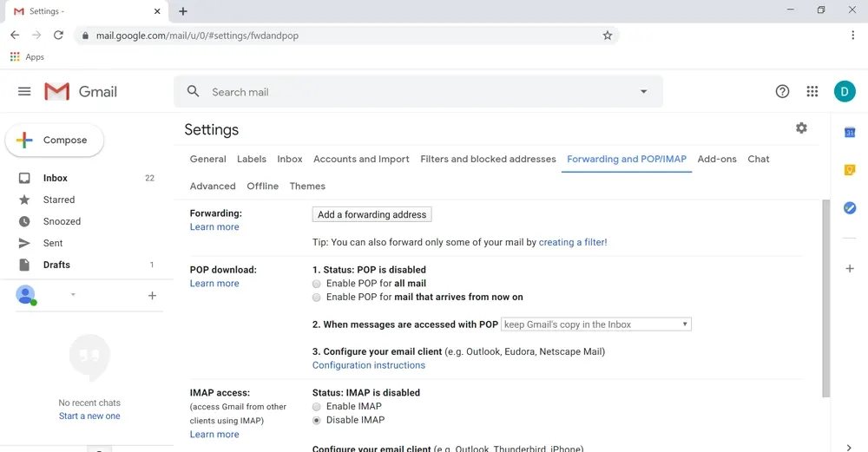
Task: Open a new browser tab
Action: pyautogui.click(x=183, y=11)
